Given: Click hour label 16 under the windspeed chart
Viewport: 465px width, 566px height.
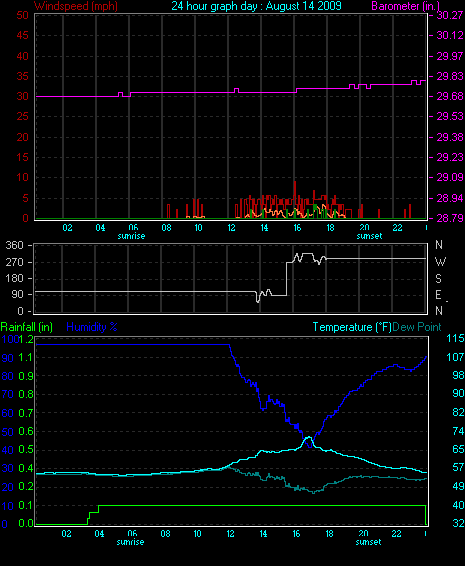Looking at the screenshot, I should tap(297, 228).
